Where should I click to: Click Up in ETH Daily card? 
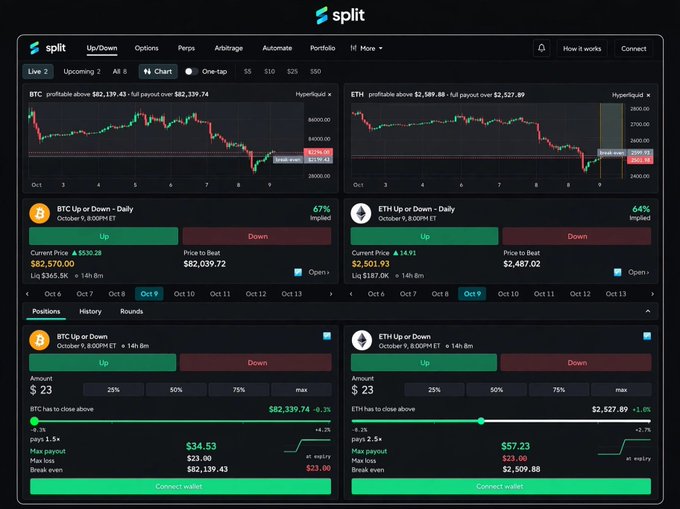point(425,236)
